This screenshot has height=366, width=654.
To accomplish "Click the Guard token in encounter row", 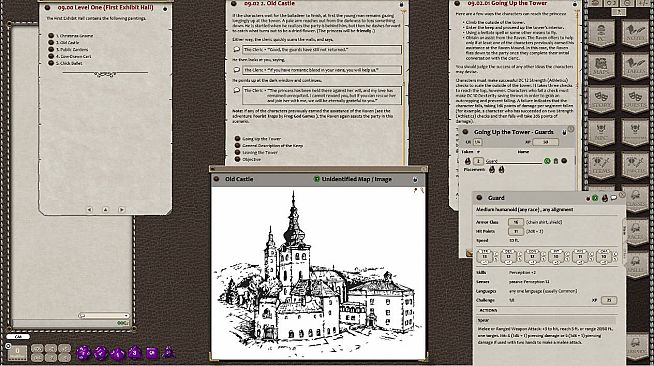I will pyautogui.click(x=468, y=161).
